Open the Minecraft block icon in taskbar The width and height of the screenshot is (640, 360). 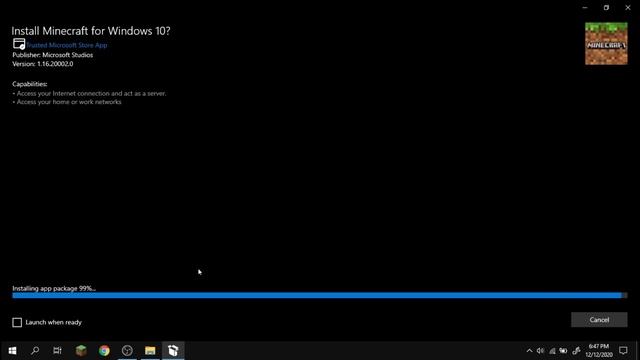pyautogui.click(x=81, y=351)
